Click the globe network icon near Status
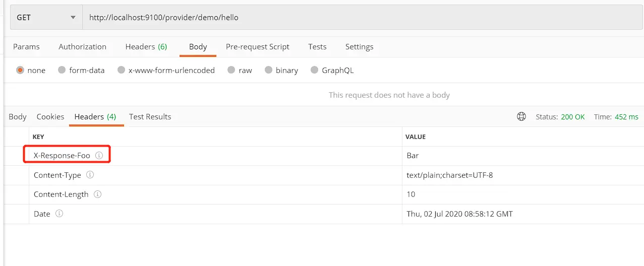Viewport: 644px width, 266px height. (521, 116)
